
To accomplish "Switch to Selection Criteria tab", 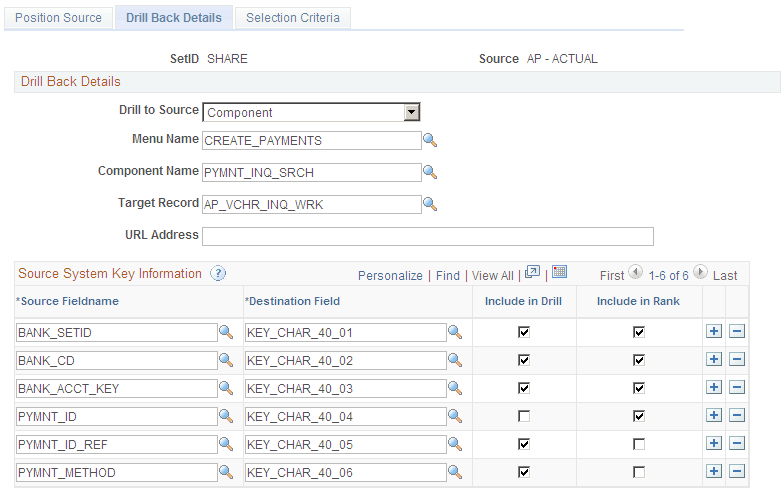I will pos(293,18).
